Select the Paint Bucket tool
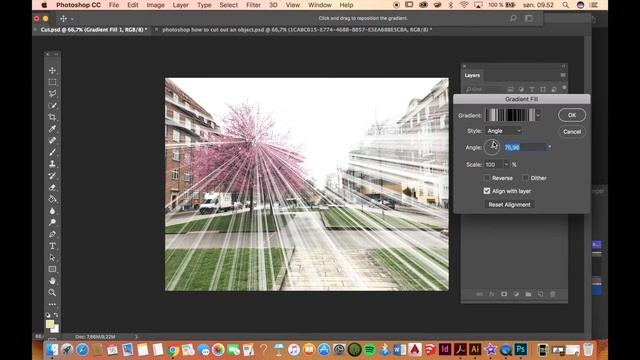 pyautogui.click(x=52, y=199)
